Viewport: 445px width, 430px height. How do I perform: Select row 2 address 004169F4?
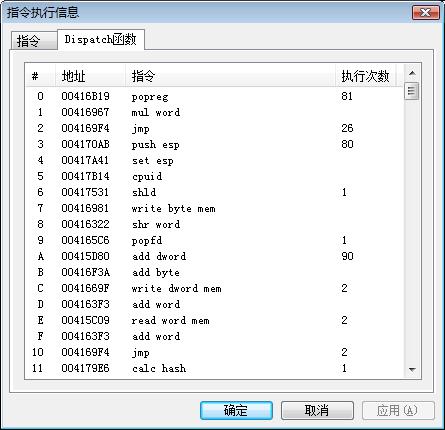click(214, 128)
